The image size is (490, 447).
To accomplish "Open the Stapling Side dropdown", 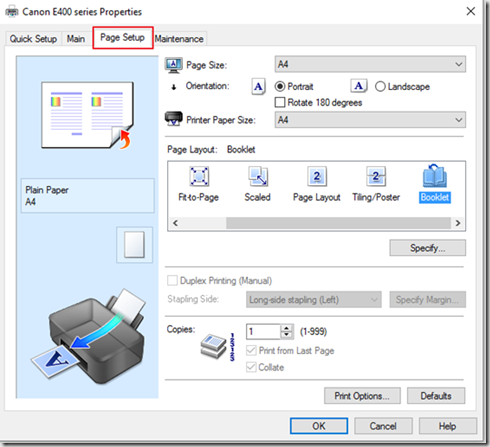I will click(x=314, y=299).
